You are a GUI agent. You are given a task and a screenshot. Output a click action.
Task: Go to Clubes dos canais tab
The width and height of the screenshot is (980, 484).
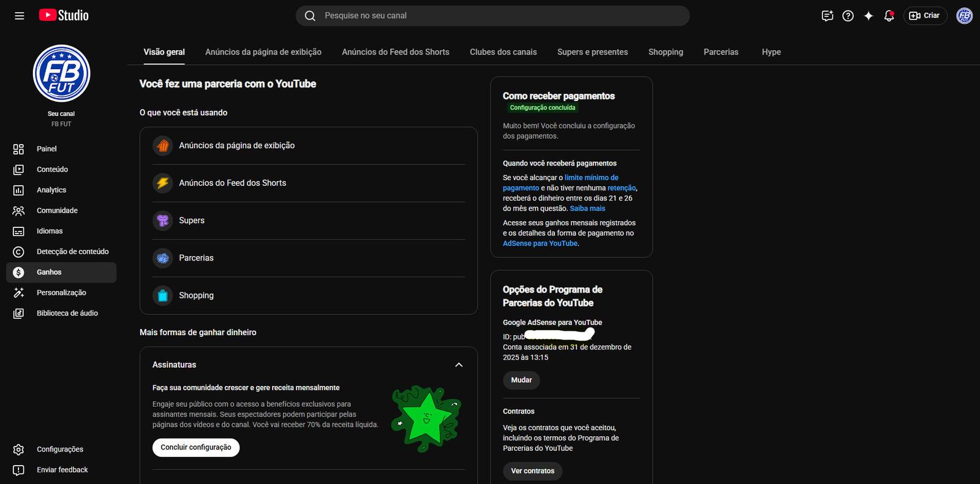click(x=503, y=52)
